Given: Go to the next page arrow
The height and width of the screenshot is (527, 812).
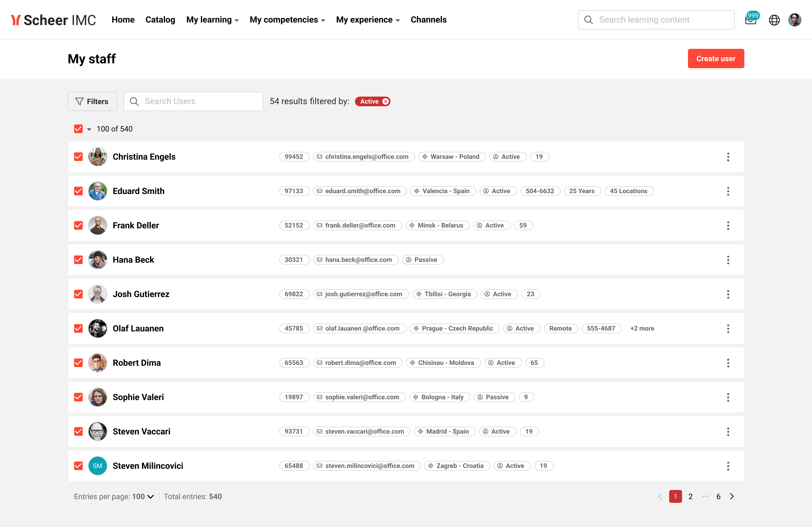Looking at the screenshot, I should pyautogui.click(x=732, y=496).
